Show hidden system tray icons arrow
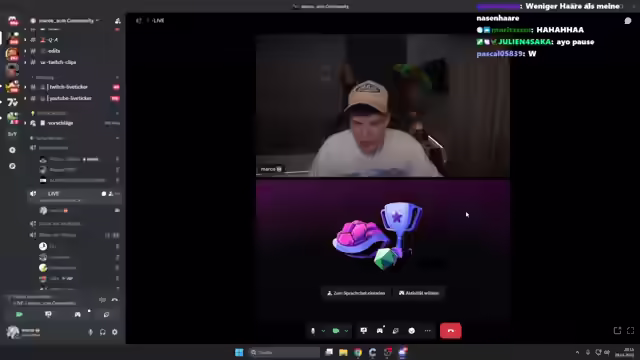 coord(577,352)
